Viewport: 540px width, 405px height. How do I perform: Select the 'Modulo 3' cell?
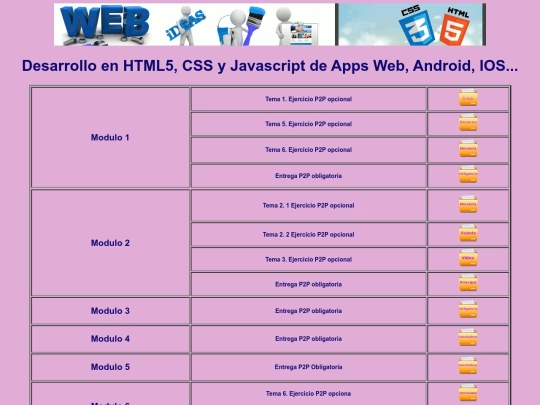coord(110,311)
